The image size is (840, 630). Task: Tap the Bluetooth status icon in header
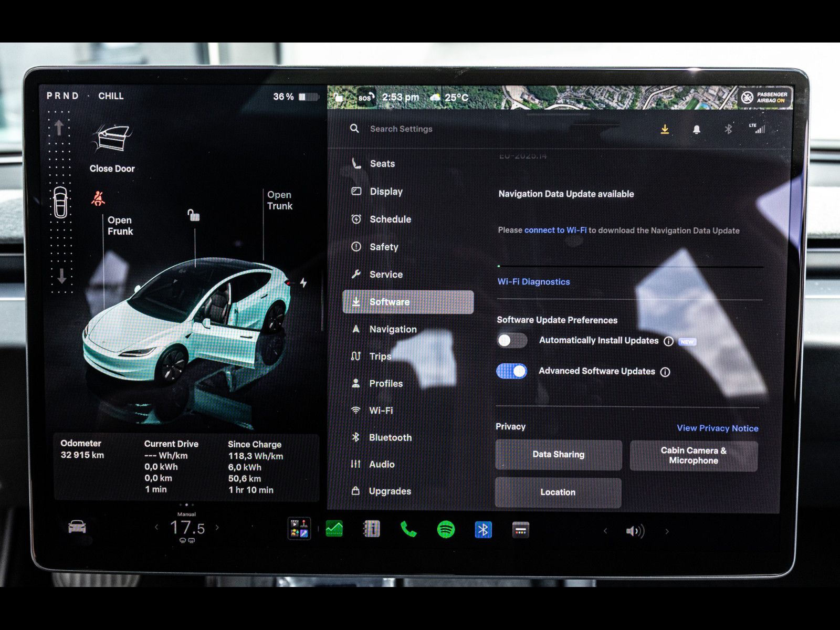click(x=728, y=129)
